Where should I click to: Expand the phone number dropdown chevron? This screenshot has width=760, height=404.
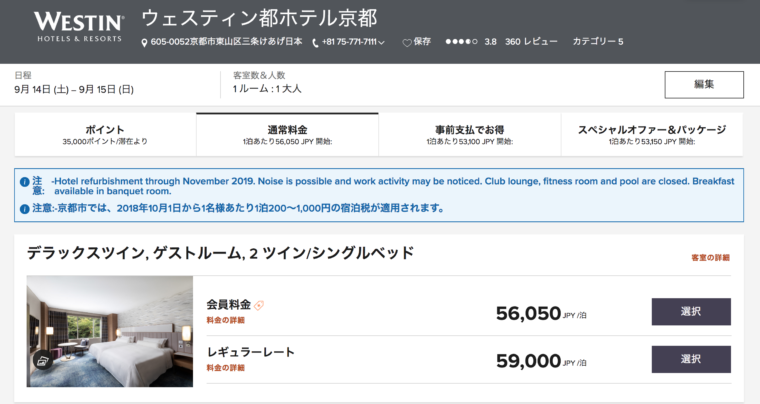(381, 43)
